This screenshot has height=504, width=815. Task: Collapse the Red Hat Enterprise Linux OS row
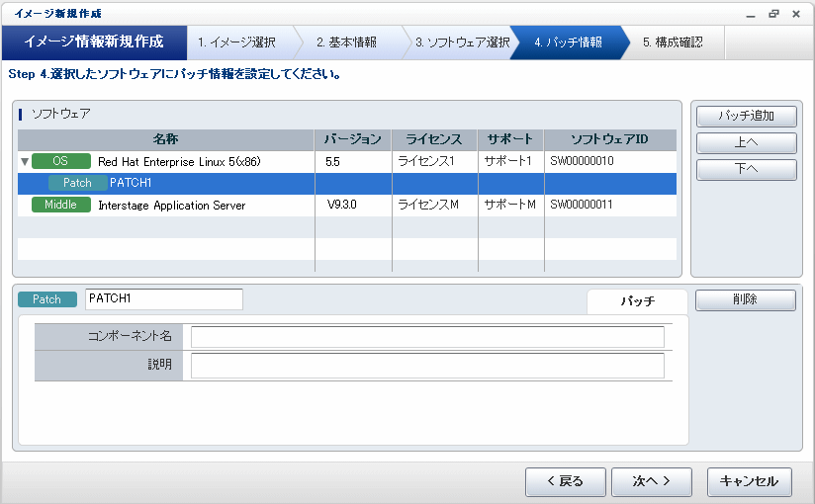(x=25, y=162)
